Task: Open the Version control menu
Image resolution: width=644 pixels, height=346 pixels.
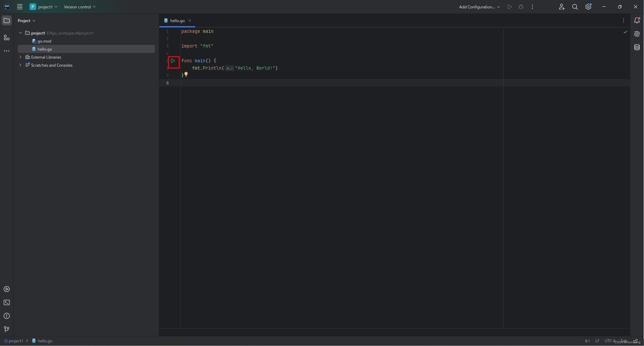Action: point(80,7)
